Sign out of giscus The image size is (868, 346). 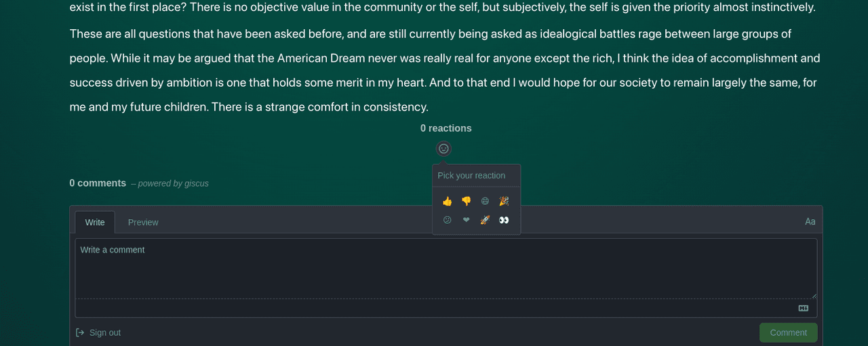(x=105, y=332)
